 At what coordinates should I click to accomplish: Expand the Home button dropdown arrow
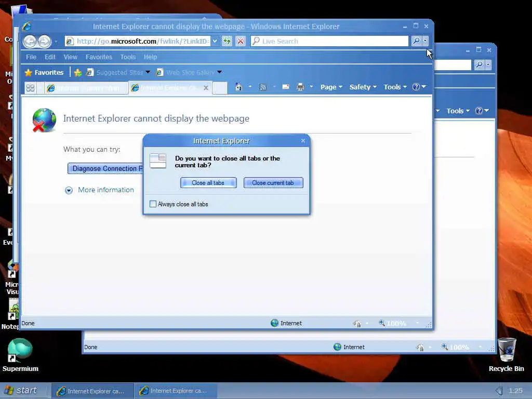point(250,87)
